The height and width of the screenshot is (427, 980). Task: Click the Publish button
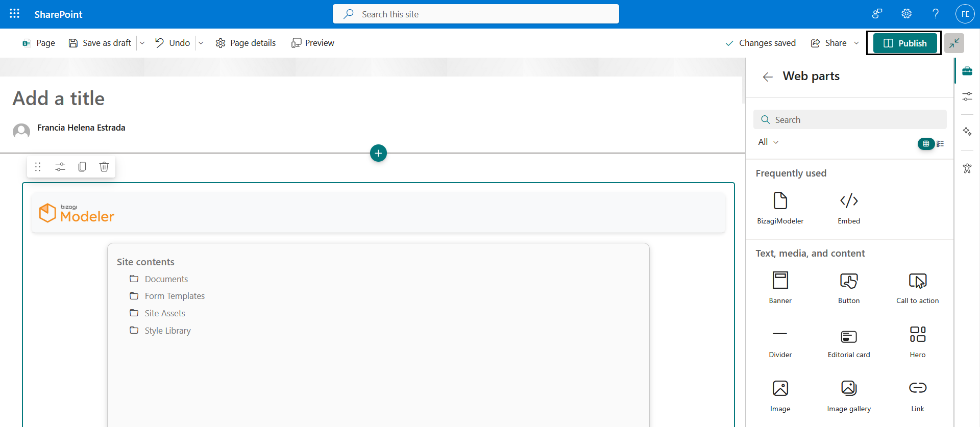click(905, 43)
